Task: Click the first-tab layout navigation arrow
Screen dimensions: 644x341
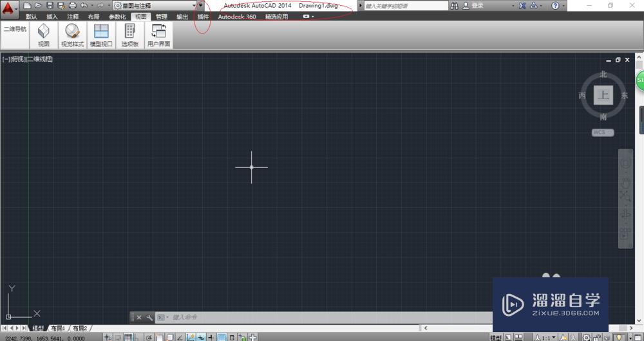Action: coord(5,328)
